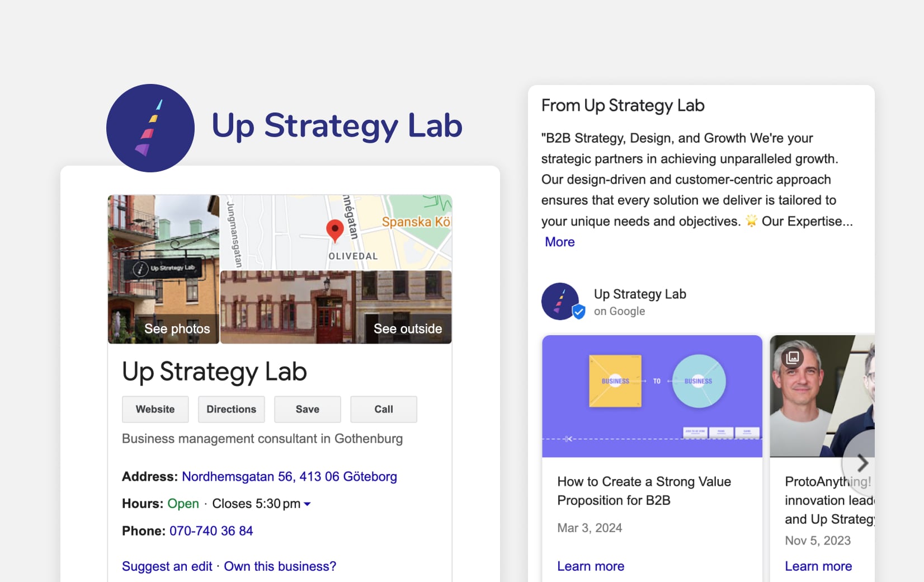Learn more about Value Proposition post
This screenshot has height=582, width=924.
point(591,566)
